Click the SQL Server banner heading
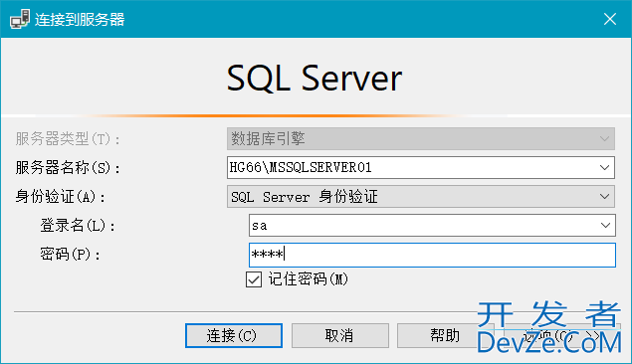This screenshot has width=632, height=364. pos(315,78)
